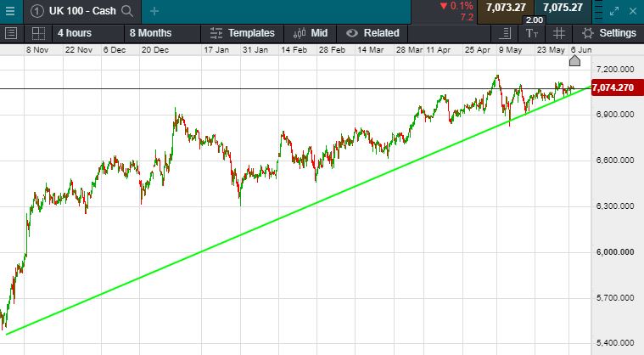
Task: Click the 6,900.000 price axis label
Action: pyautogui.click(x=615, y=114)
